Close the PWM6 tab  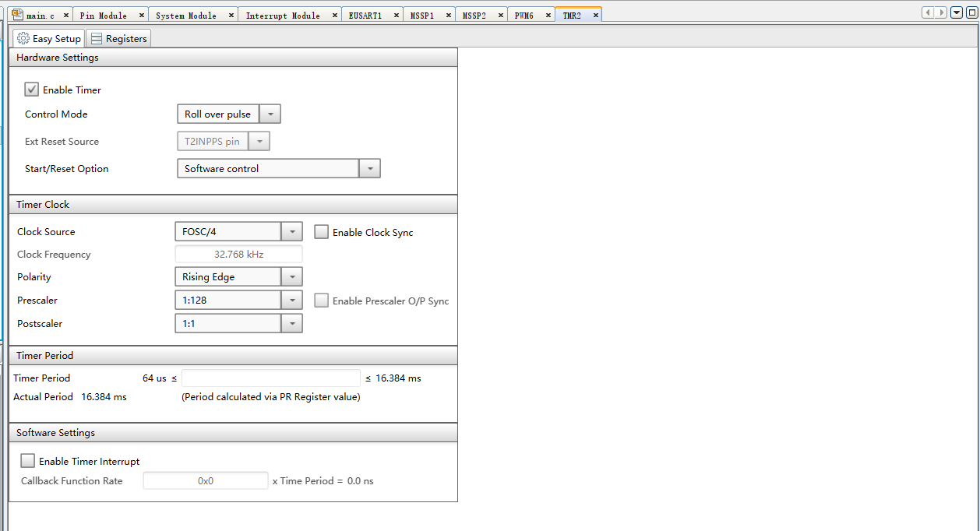click(548, 16)
